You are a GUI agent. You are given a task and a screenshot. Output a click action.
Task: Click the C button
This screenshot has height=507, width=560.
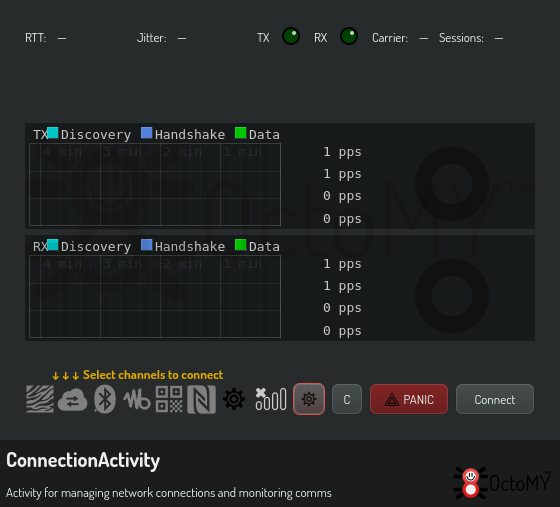pyautogui.click(x=347, y=399)
